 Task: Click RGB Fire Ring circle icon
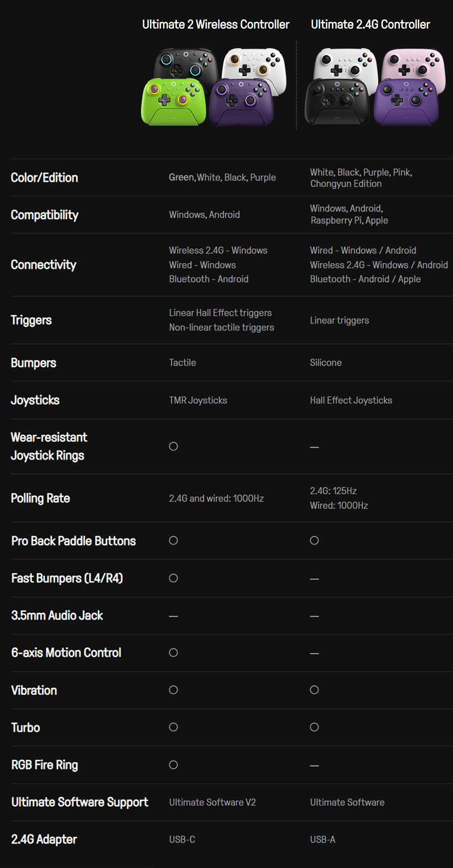pos(173,764)
